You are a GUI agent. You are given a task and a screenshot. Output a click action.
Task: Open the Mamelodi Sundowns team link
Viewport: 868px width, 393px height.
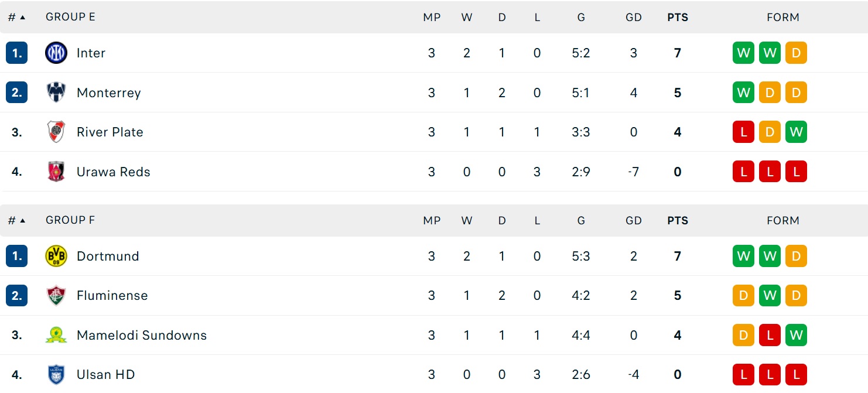(x=142, y=335)
